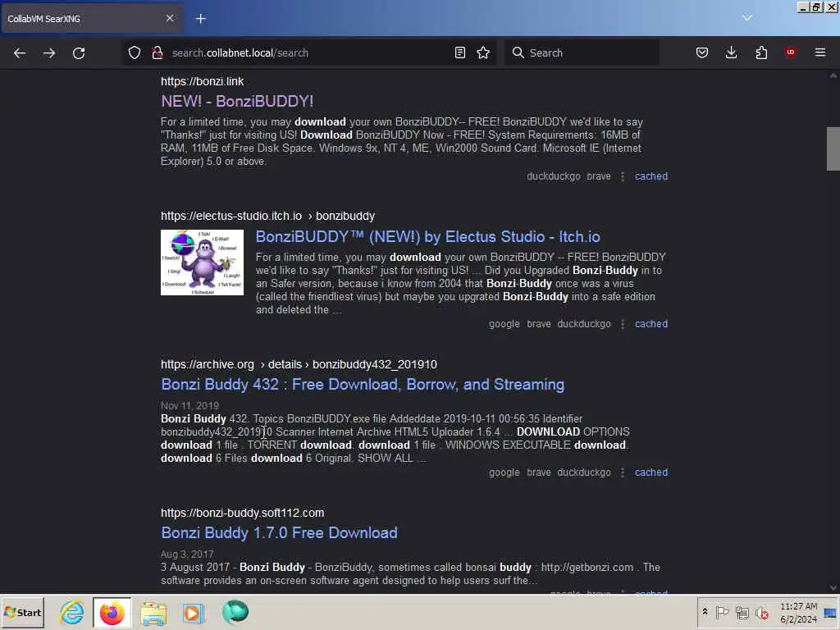This screenshot has width=840, height=630.
Task: Open options dots for bonzi.link result
Action: (623, 176)
